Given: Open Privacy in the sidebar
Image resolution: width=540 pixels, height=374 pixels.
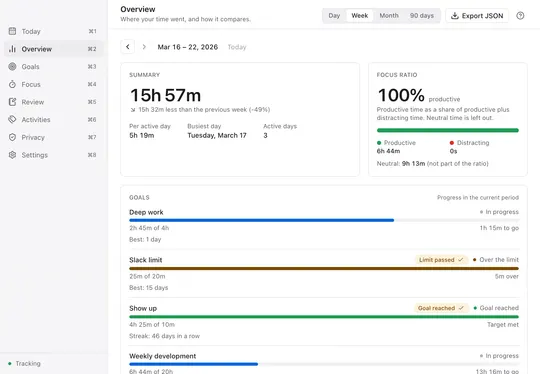Looking at the screenshot, I should pyautogui.click(x=54, y=137).
